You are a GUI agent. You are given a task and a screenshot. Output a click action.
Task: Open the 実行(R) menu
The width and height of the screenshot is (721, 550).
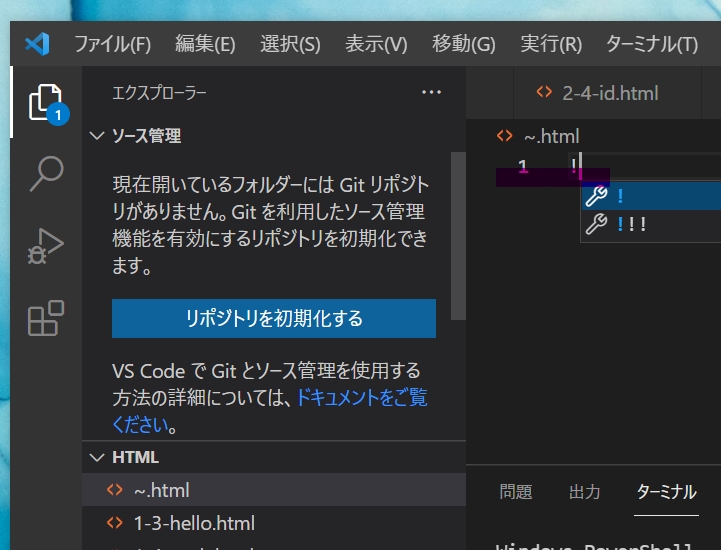tap(551, 44)
